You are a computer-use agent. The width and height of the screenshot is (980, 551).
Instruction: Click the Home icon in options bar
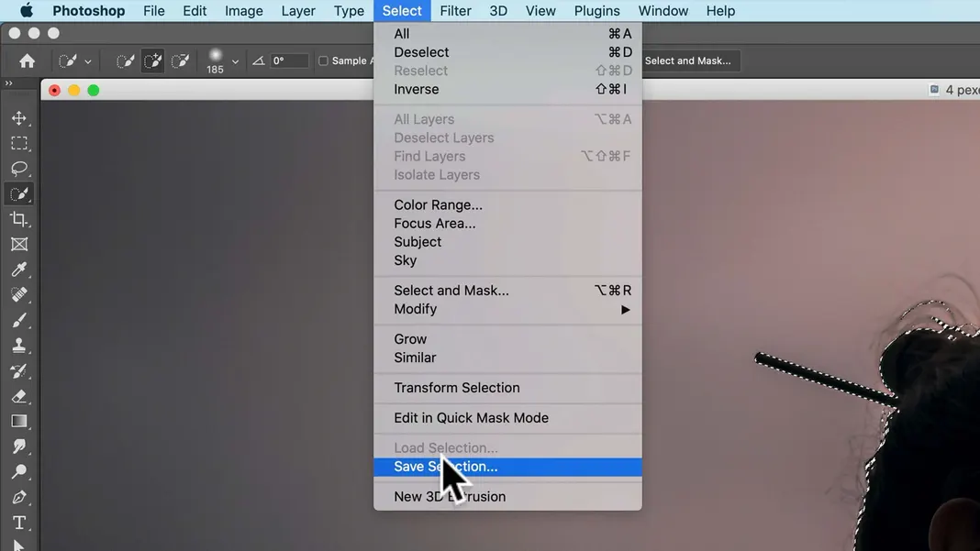click(27, 61)
